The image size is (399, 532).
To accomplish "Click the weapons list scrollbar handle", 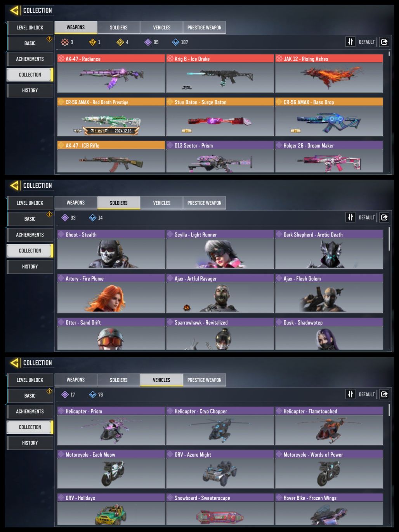I will point(389,54).
